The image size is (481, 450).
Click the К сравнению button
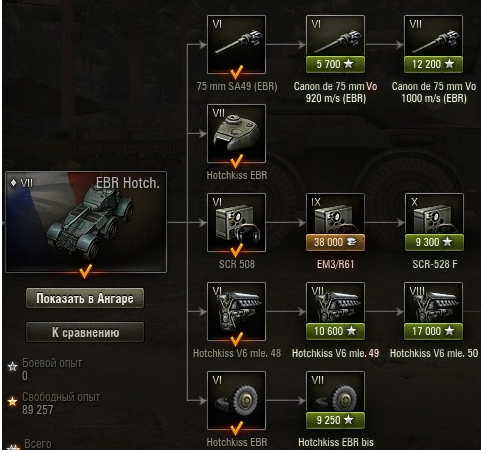(85, 332)
